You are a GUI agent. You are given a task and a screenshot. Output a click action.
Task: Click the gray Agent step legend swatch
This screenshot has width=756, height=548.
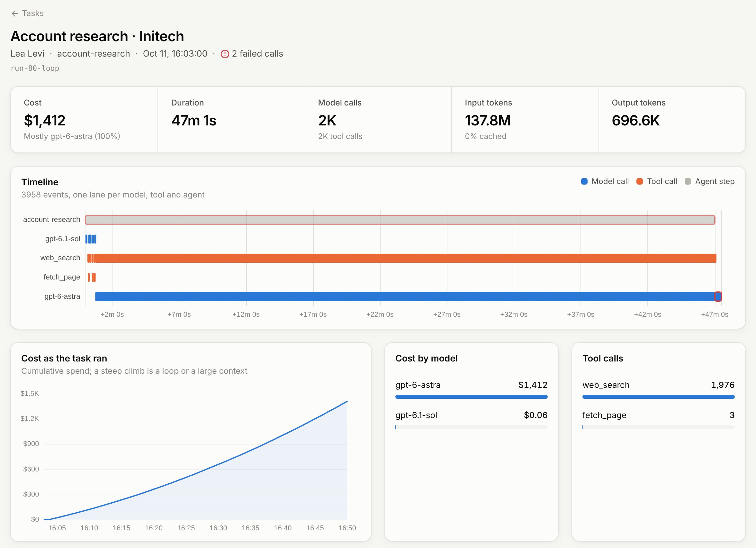(x=687, y=181)
